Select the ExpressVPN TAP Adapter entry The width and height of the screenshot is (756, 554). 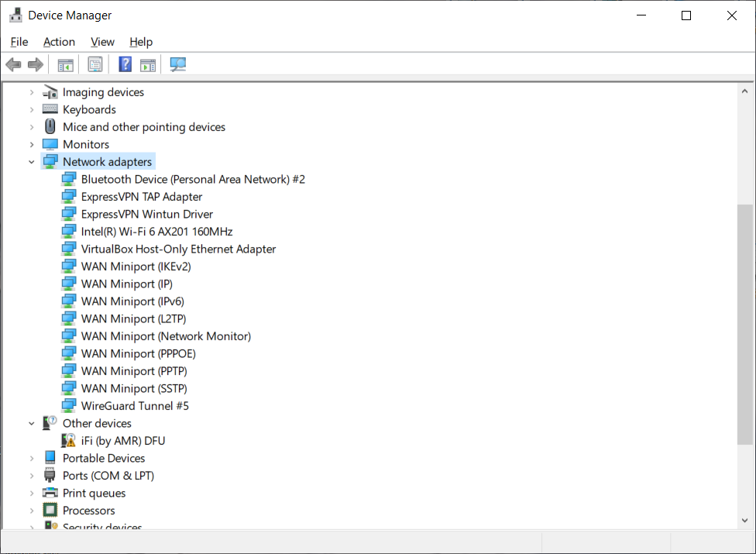pos(142,197)
